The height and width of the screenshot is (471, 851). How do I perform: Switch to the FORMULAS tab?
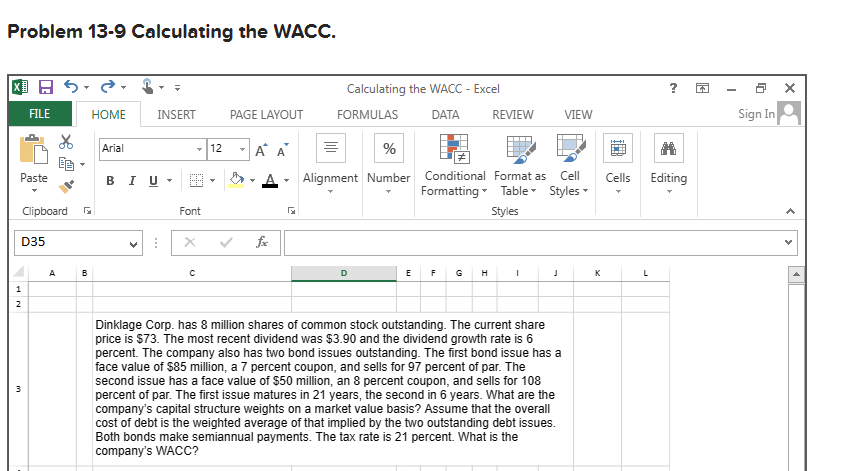tap(367, 114)
